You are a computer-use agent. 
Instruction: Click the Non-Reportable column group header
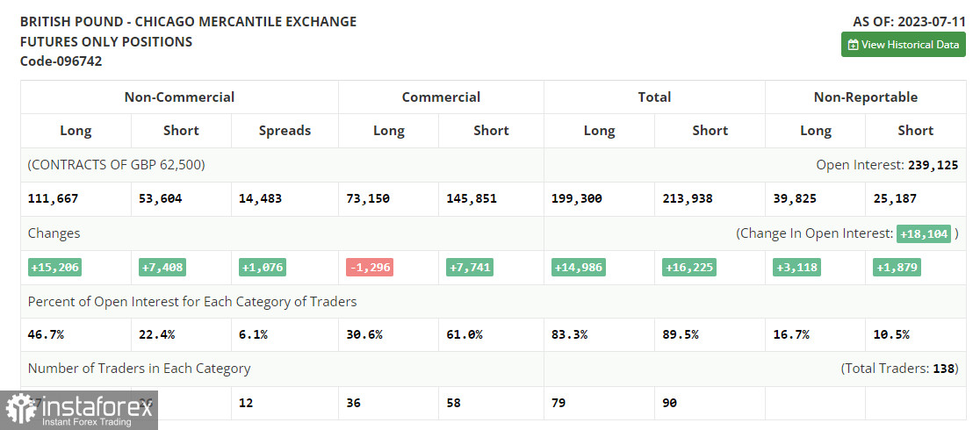(x=865, y=97)
